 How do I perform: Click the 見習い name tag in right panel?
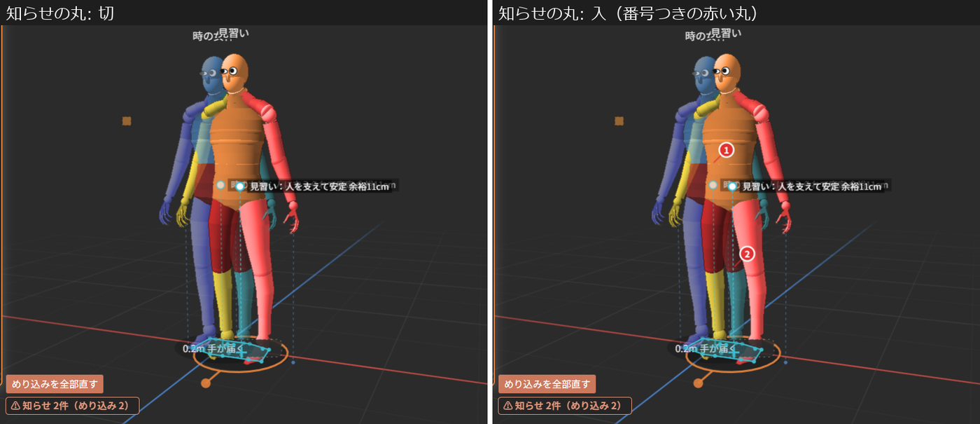[x=726, y=33]
